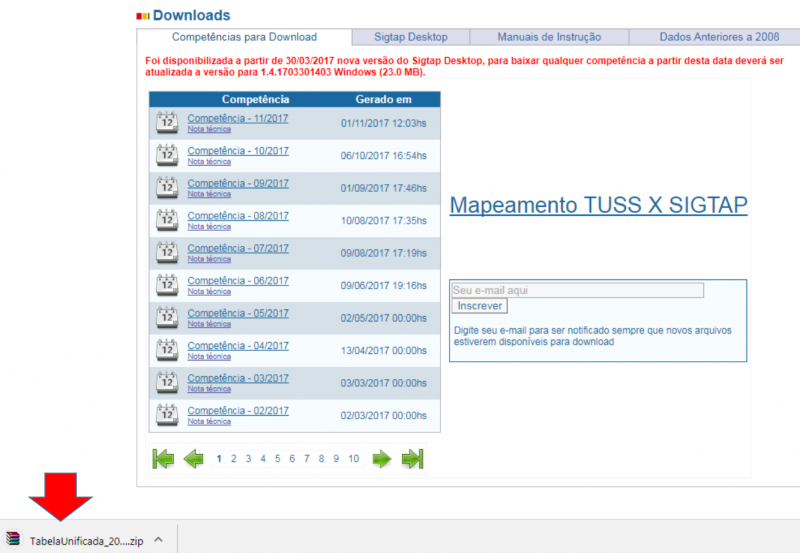Open Nota técnica for 04/2017

click(x=209, y=356)
